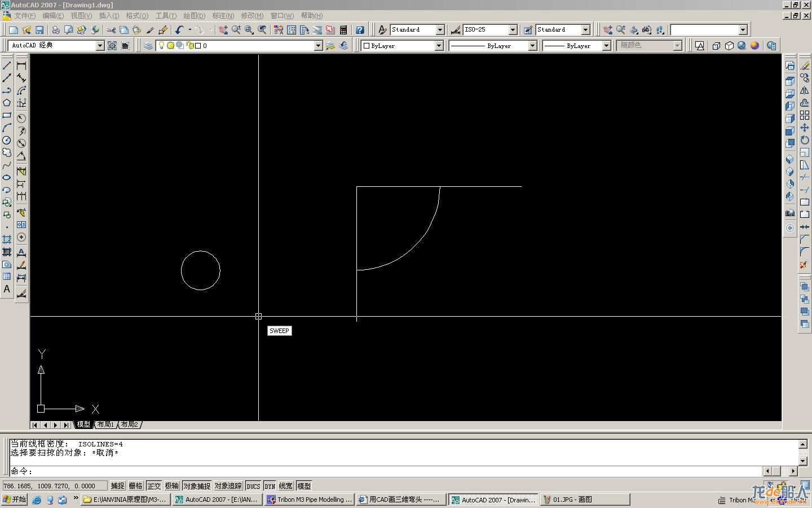Open a drawing file via Open icon

coord(27,30)
